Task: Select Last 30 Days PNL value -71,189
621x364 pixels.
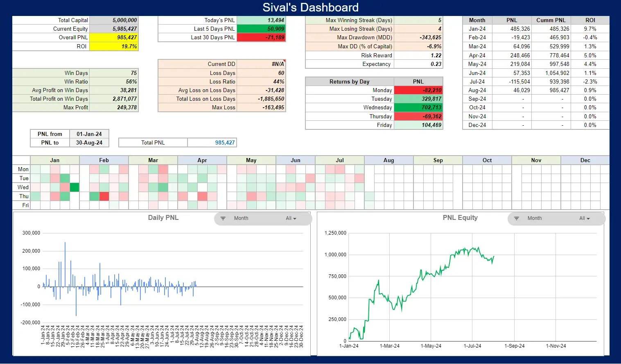Action: coord(261,37)
